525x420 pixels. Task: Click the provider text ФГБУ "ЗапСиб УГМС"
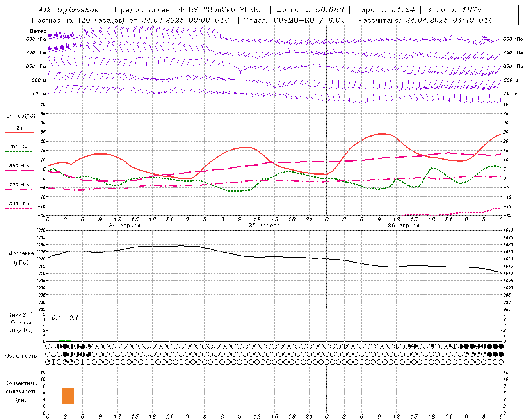click(x=222, y=10)
